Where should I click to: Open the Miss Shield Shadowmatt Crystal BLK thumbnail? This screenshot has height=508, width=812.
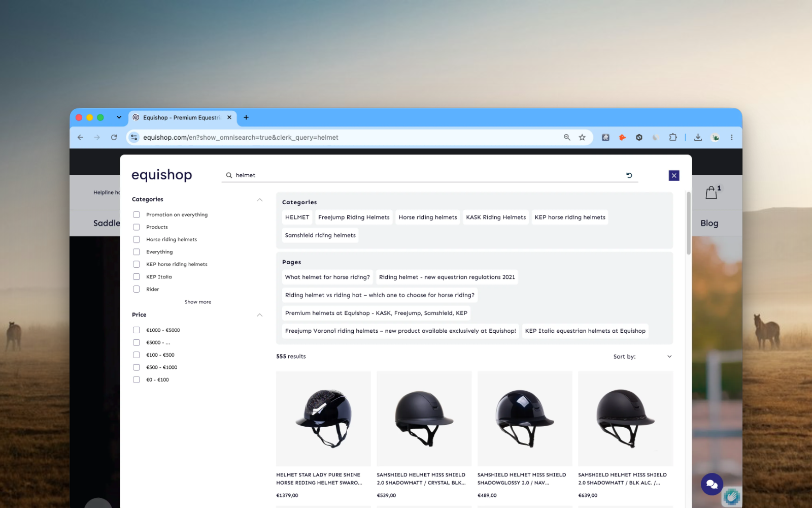[424, 419]
